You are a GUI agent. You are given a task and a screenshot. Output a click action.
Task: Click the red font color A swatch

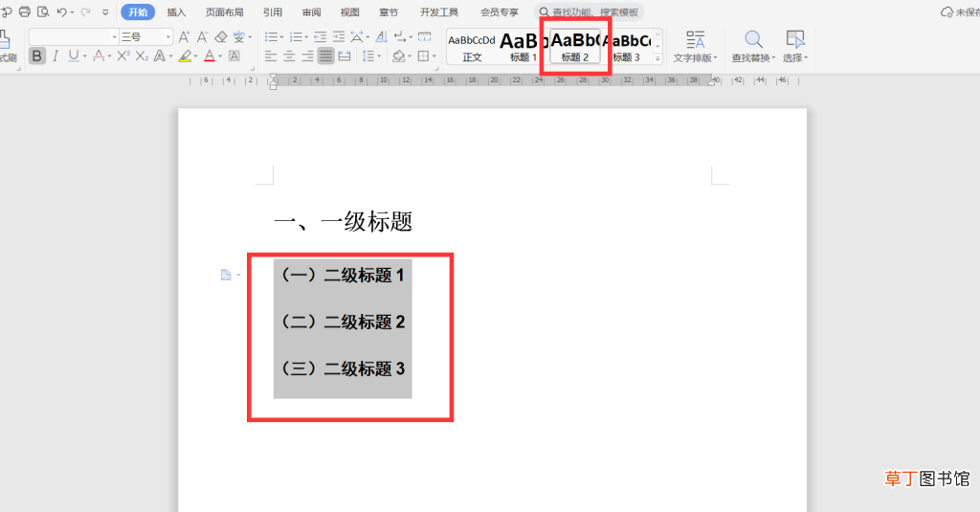pyautogui.click(x=210, y=56)
